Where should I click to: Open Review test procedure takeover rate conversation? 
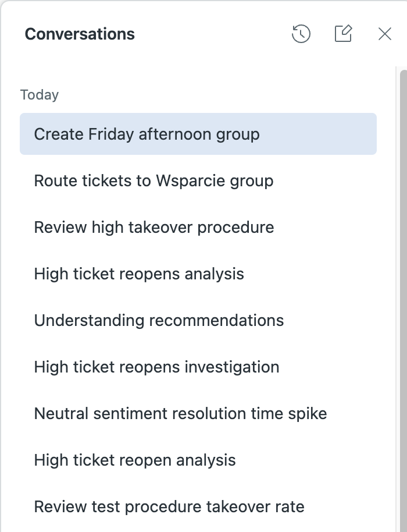[x=169, y=507]
